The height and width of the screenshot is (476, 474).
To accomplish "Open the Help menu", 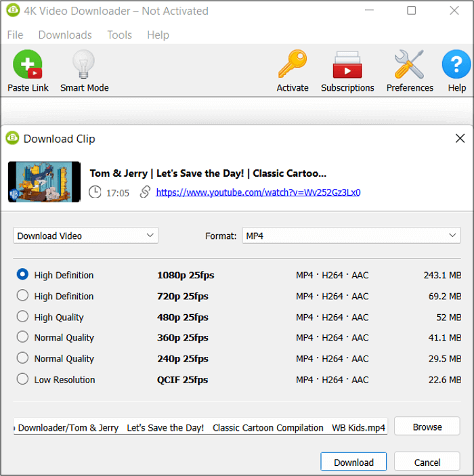I will click(x=158, y=35).
